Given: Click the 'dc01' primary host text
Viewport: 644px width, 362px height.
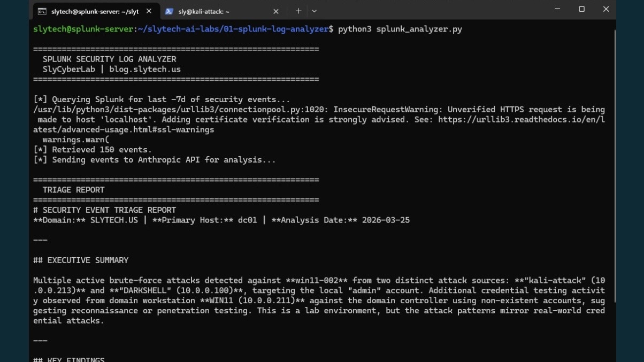Looking at the screenshot, I should pos(247,220).
